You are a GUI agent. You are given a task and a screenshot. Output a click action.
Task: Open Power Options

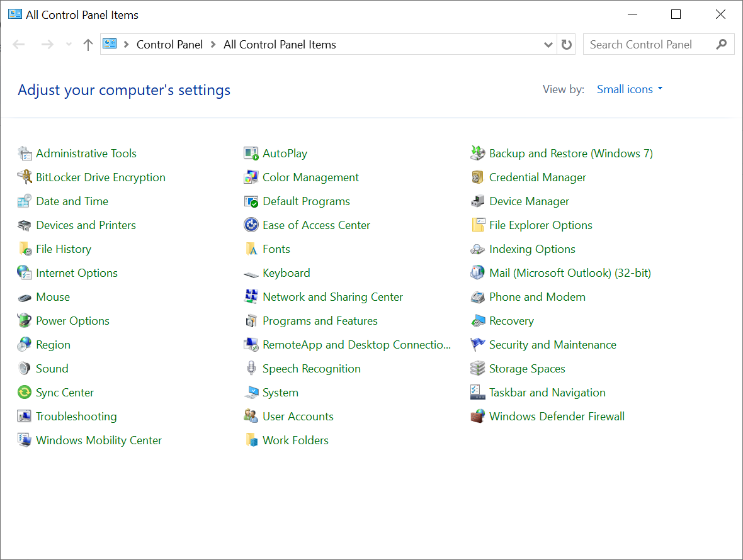tap(72, 320)
